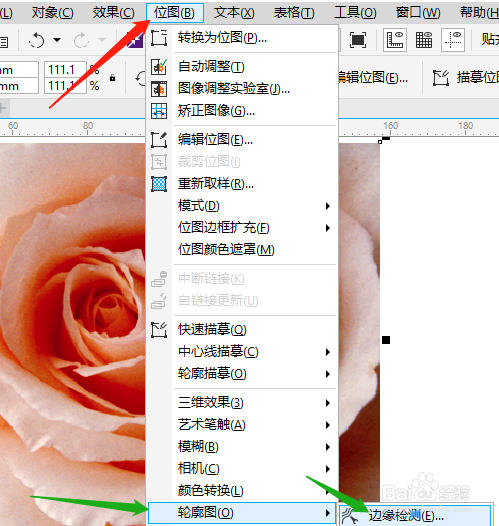Image resolution: width=499 pixels, height=526 pixels.
Task: Toggle the lock ratio padlock icon
Action: [x=112, y=78]
